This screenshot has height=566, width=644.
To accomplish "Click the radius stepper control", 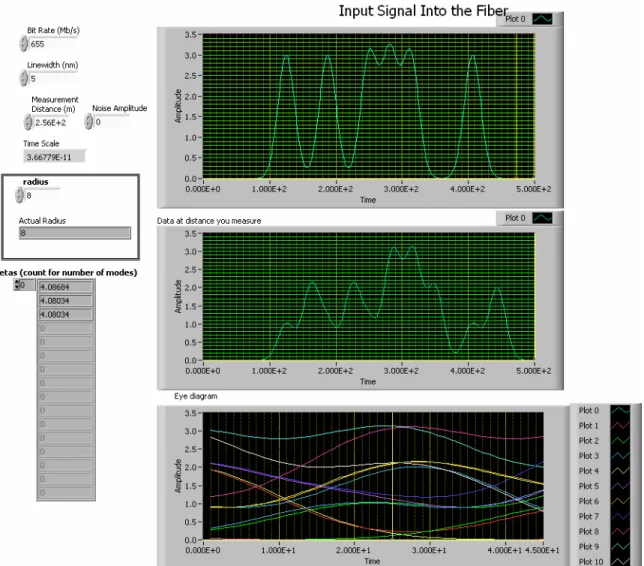I will pyautogui.click(x=19, y=195).
